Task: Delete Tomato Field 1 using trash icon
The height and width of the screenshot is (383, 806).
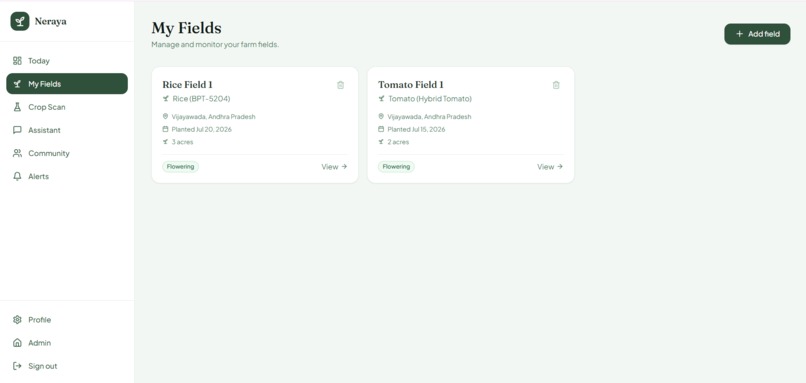Action: point(556,85)
